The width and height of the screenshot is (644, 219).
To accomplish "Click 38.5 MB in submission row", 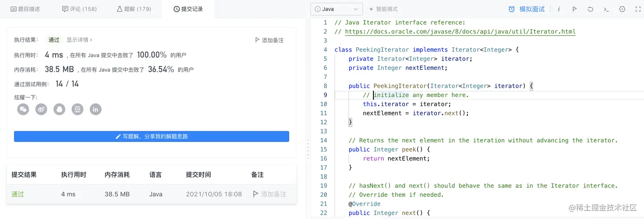I will coord(117,194).
